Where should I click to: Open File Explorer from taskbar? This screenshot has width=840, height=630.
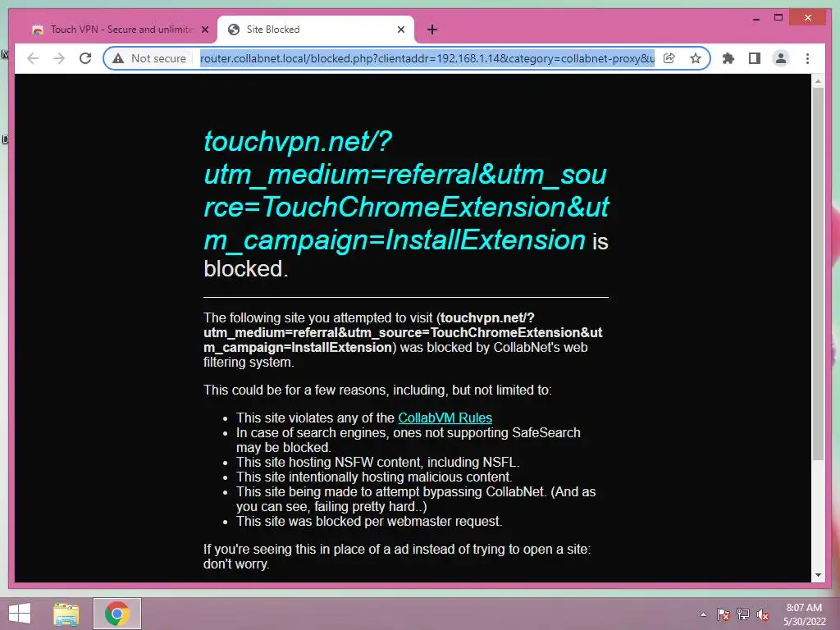click(66, 614)
